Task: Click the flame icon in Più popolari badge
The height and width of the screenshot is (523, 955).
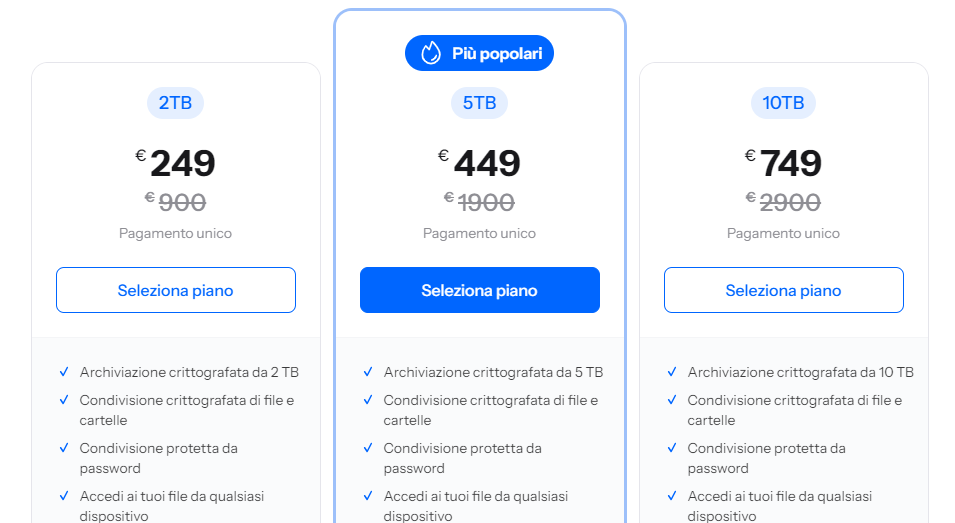Action: point(431,53)
